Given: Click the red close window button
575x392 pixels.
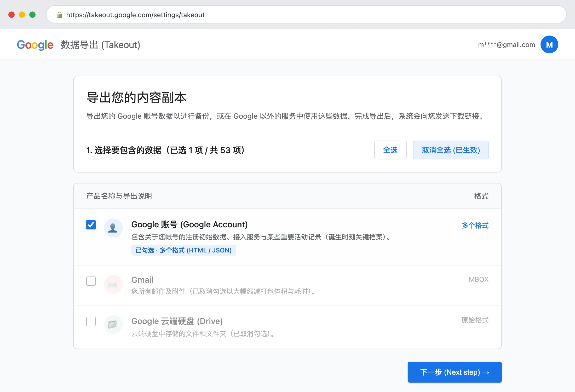Looking at the screenshot, I should (x=11, y=15).
